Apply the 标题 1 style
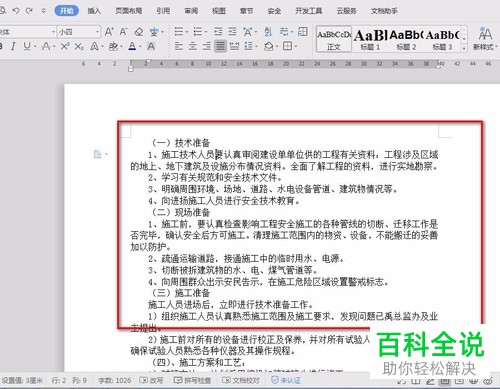 click(370, 39)
